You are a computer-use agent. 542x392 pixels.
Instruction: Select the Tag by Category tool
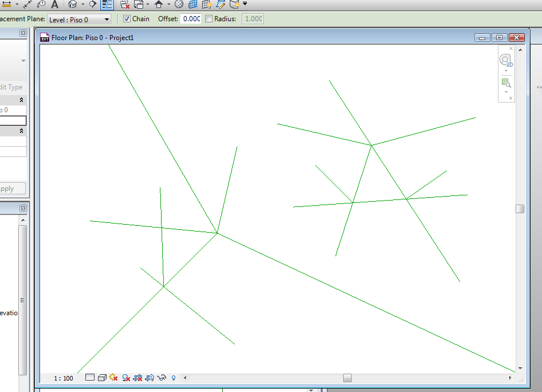tap(41, 4)
